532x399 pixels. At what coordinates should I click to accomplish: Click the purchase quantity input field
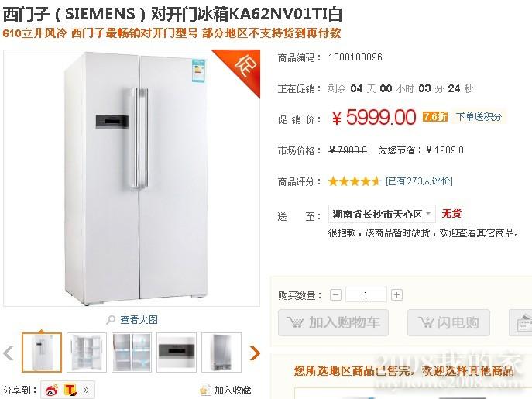coord(366,294)
